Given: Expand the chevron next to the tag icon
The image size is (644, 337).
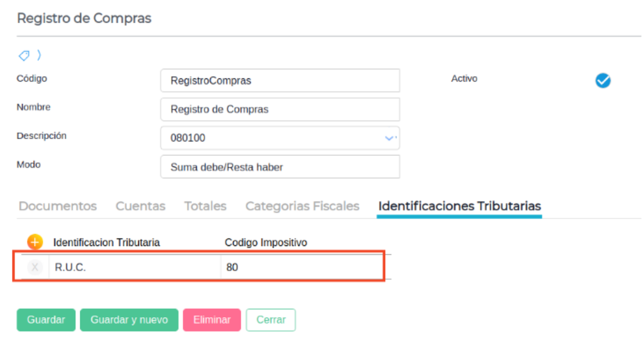Looking at the screenshot, I should tap(39, 56).
